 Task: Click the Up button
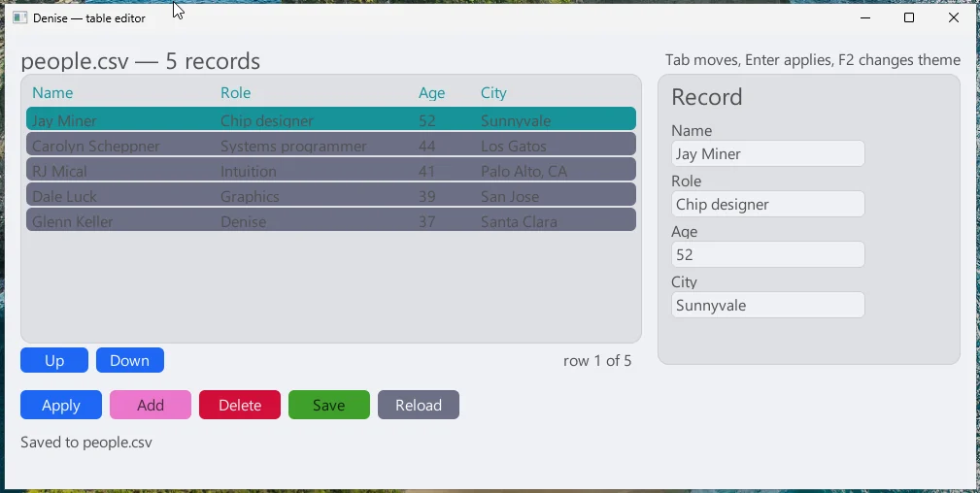click(x=54, y=361)
